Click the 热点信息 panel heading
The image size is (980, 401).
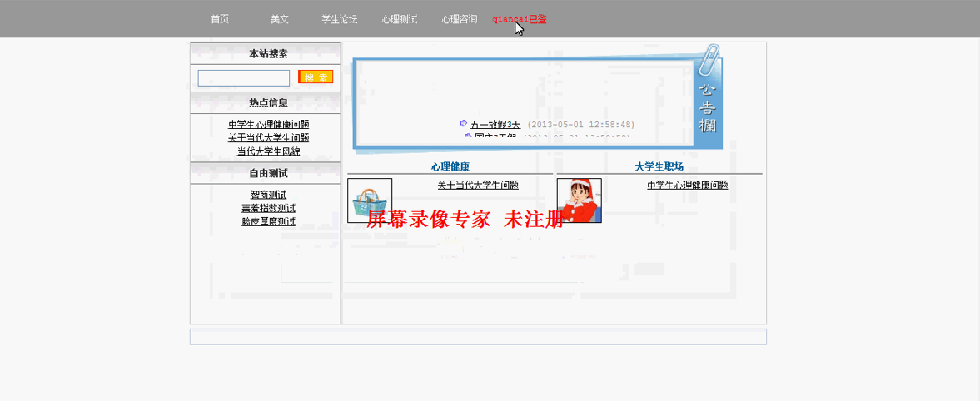point(268,103)
